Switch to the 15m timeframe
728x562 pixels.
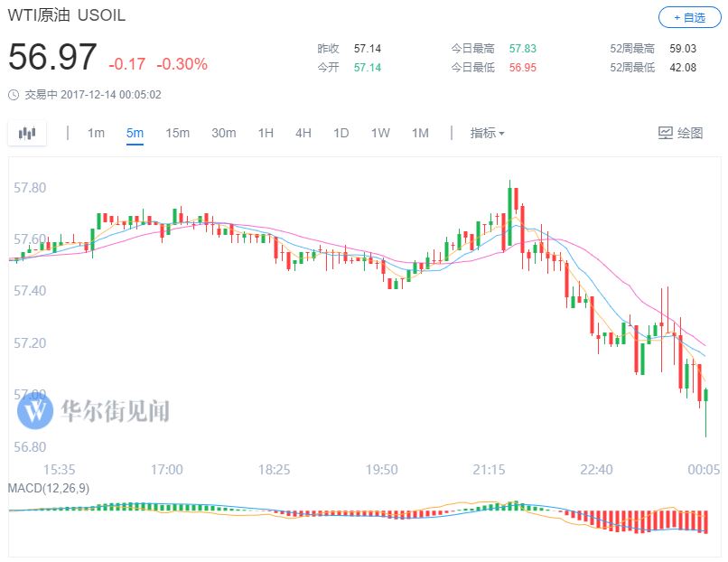[178, 134]
